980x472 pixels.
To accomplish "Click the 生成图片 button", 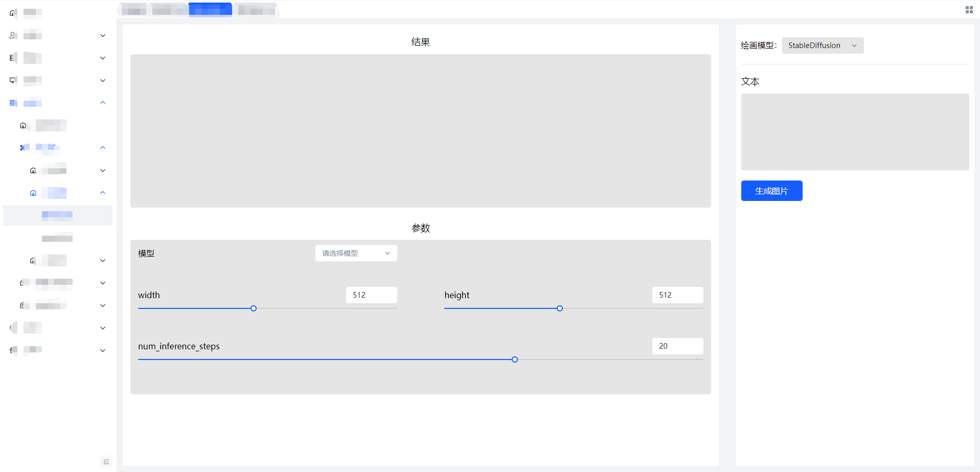I will pos(771,191).
